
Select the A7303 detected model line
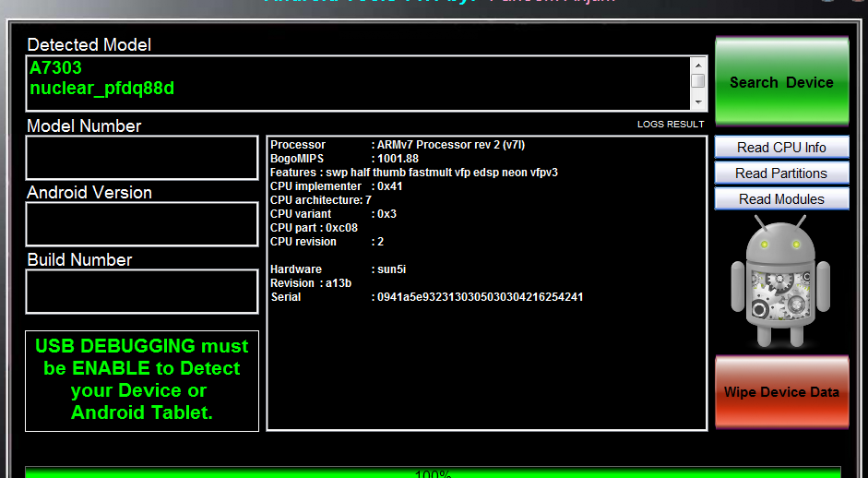(55, 67)
